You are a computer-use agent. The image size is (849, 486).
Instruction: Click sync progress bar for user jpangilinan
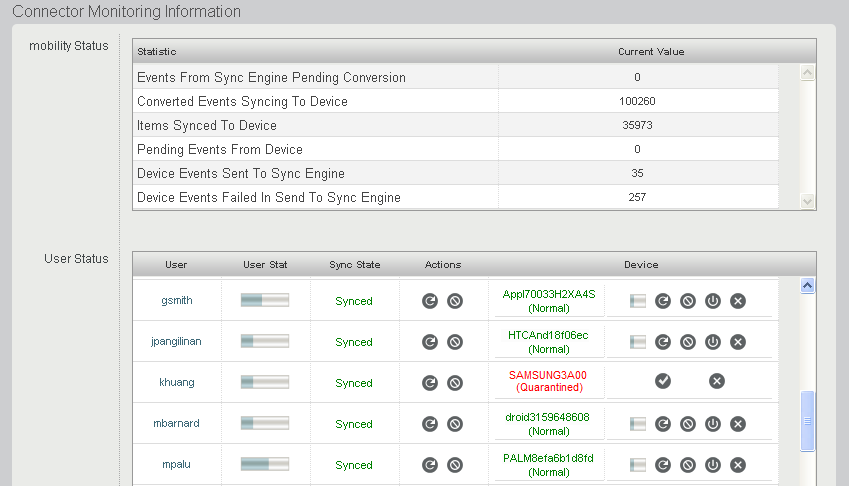coord(265,342)
